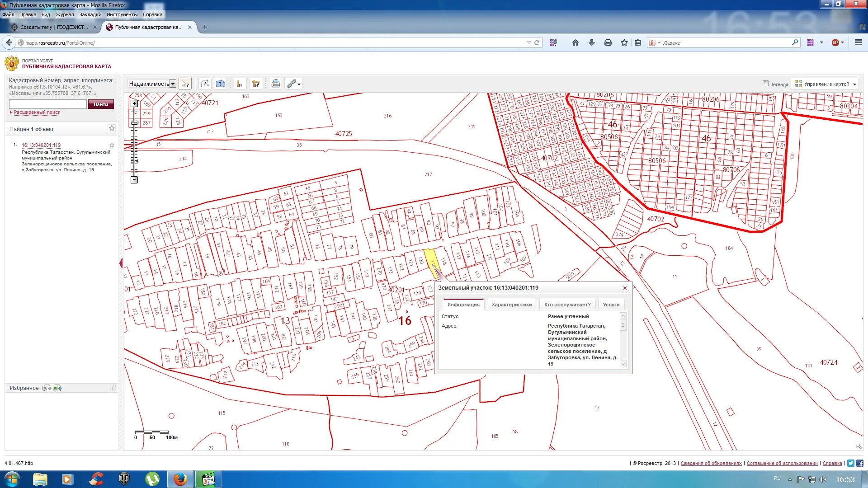Open search result link 16:13:040201:119
Screen dimensions: 868x488
[41, 145]
